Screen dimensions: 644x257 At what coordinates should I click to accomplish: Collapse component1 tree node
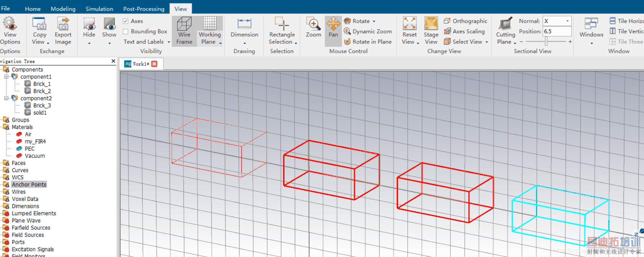(6, 77)
